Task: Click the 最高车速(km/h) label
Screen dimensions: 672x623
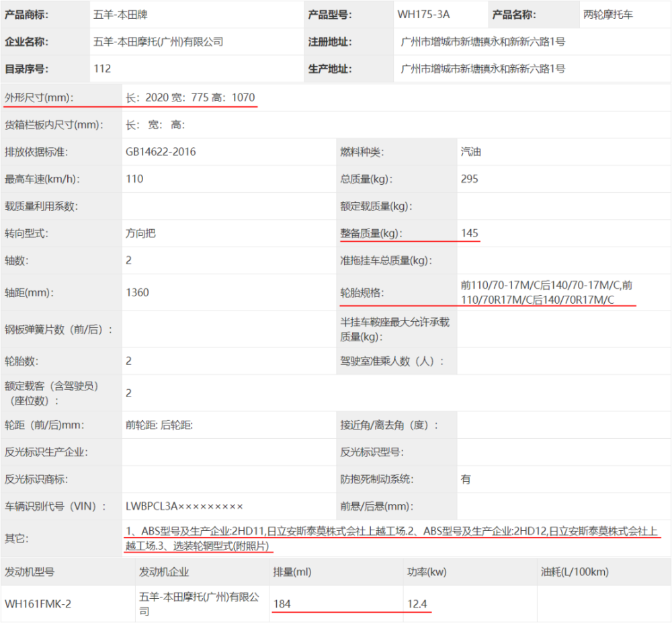Action: (42, 179)
